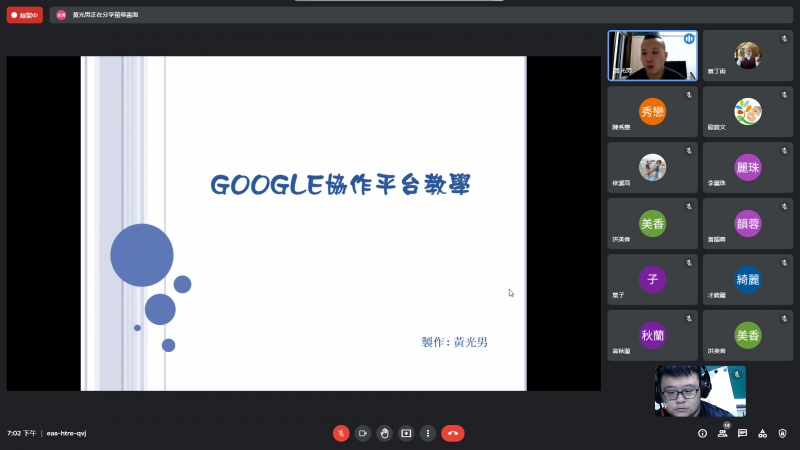
Task: Open the host controls shield icon
Action: 782,433
